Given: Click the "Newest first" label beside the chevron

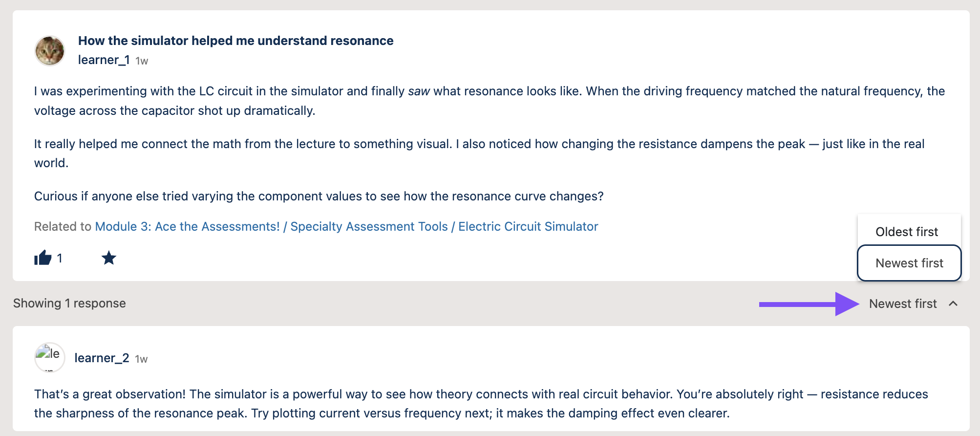Looking at the screenshot, I should point(902,304).
